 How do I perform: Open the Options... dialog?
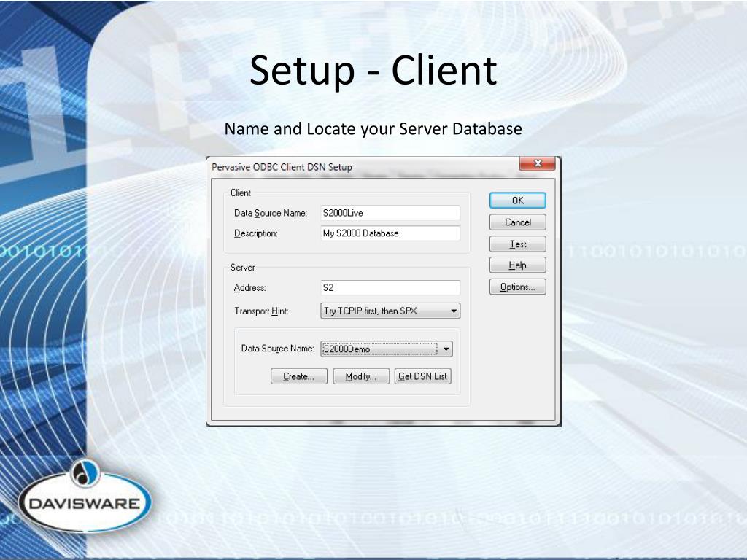(x=517, y=287)
